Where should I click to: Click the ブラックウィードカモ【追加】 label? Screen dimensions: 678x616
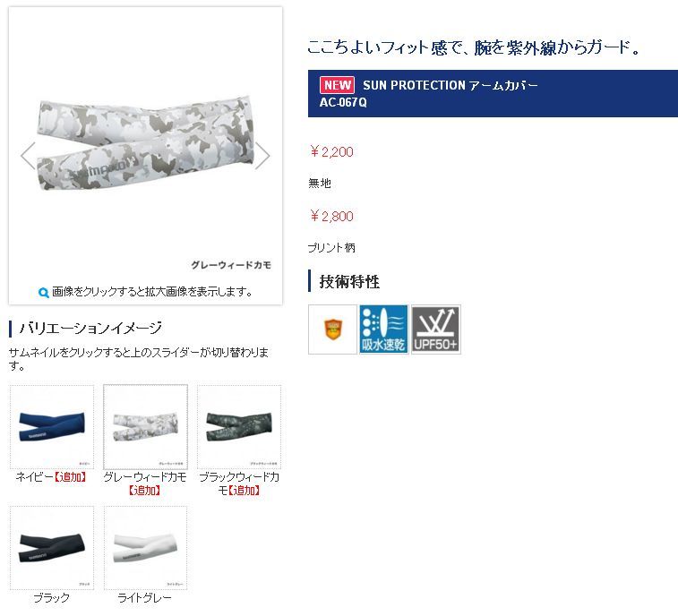click(x=239, y=483)
